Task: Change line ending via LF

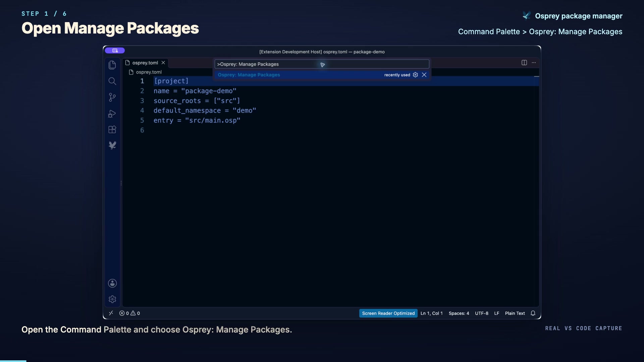Action: tap(497, 313)
